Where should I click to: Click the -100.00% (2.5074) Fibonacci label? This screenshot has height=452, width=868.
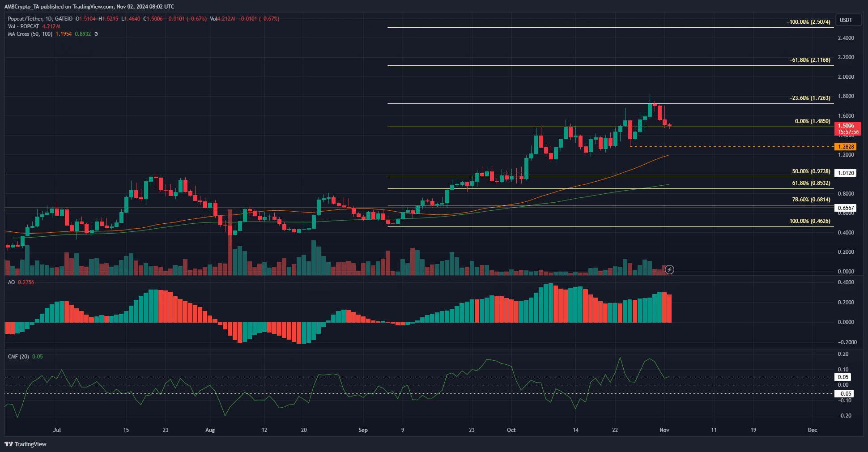point(808,21)
